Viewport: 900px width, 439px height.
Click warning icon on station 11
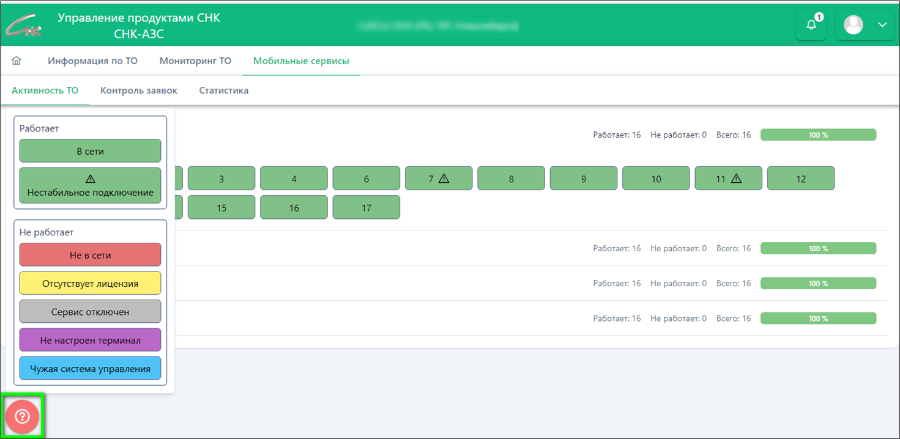pyautogui.click(x=736, y=179)
